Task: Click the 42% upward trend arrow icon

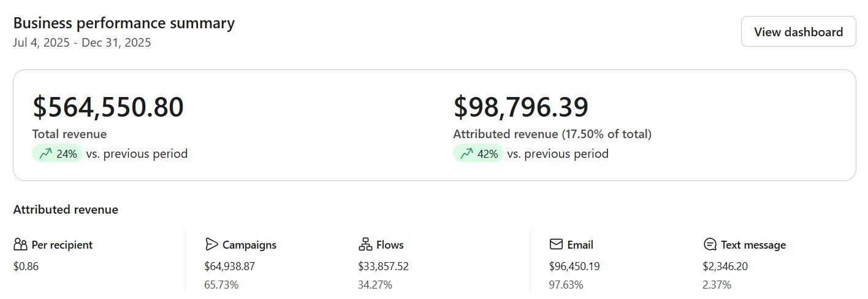Action: point(466,153)
